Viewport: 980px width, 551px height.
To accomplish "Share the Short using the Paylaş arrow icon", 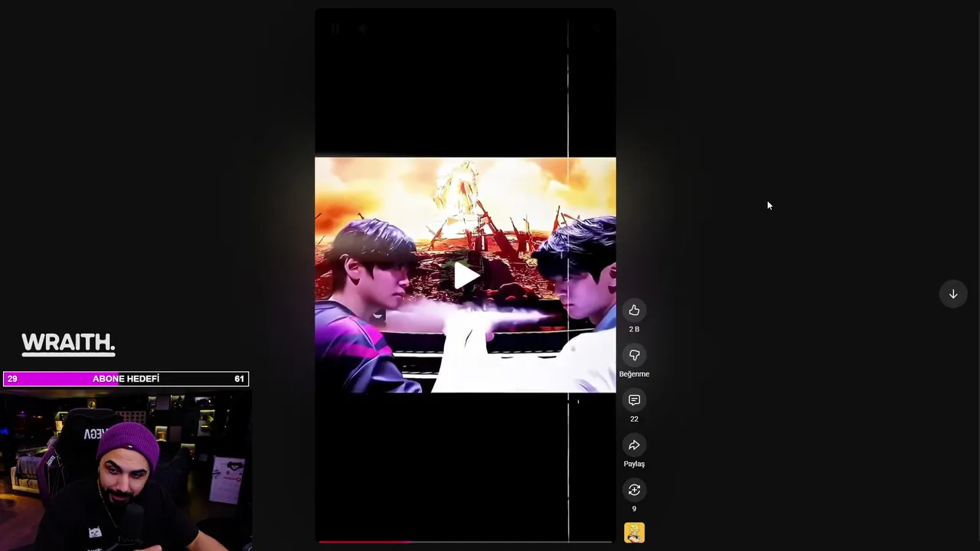I will tap(634, 445).
